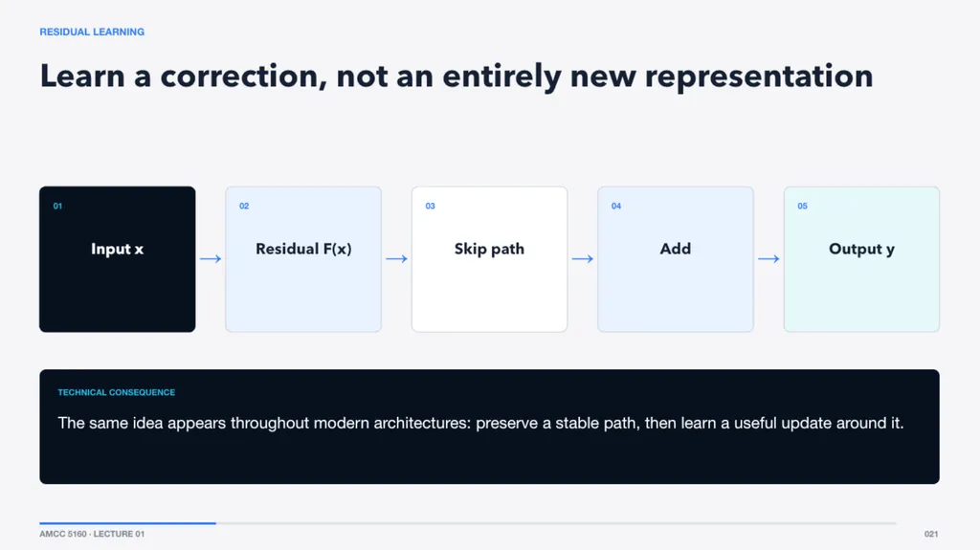
Task: Click the Output y card
Action: coord(862,259)
